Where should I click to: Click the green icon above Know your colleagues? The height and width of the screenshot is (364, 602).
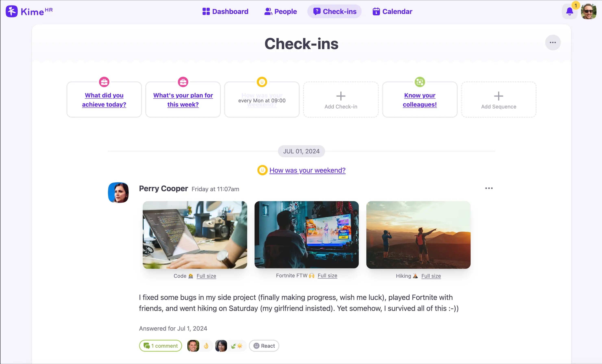click(x=419, y=82)
